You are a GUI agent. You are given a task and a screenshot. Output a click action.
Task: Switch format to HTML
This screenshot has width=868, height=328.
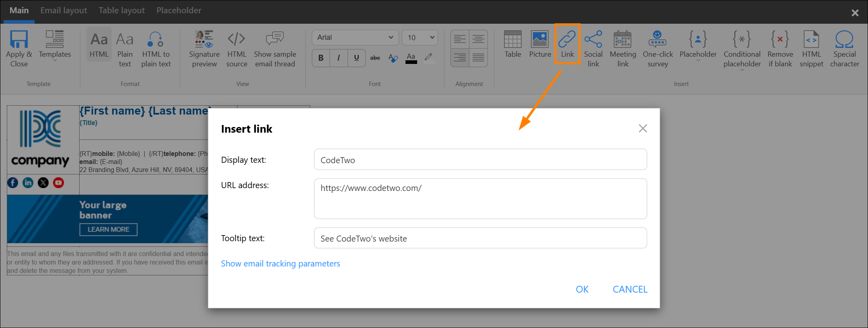click(x=99, y=45)
